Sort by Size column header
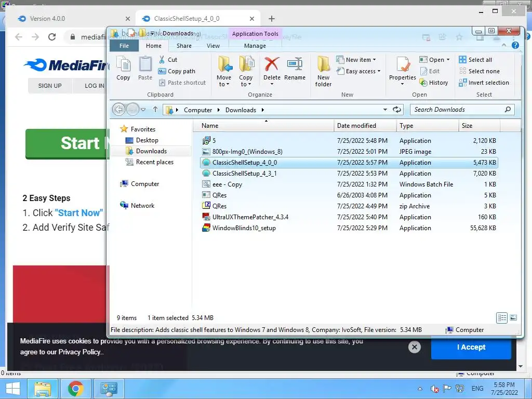 480,126
